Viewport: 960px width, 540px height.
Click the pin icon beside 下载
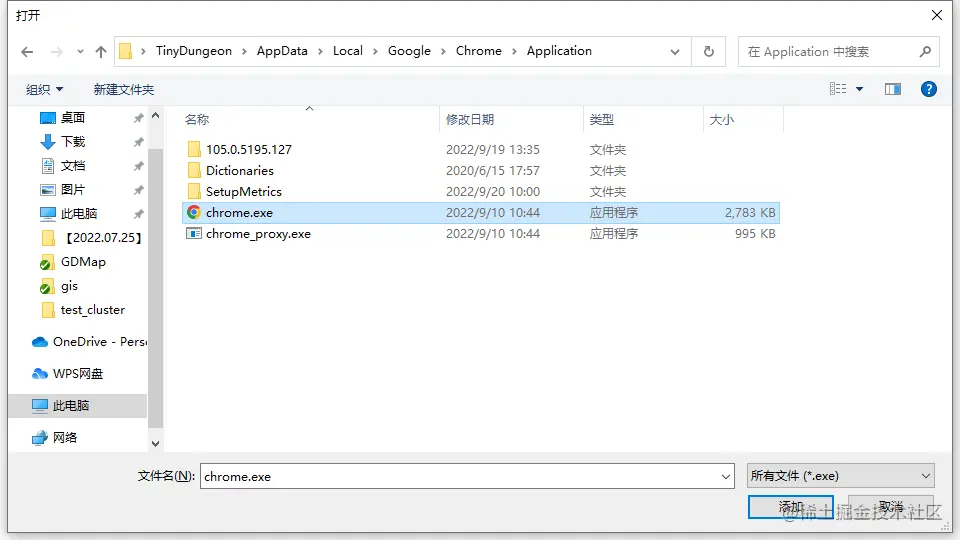coord(139,142)
